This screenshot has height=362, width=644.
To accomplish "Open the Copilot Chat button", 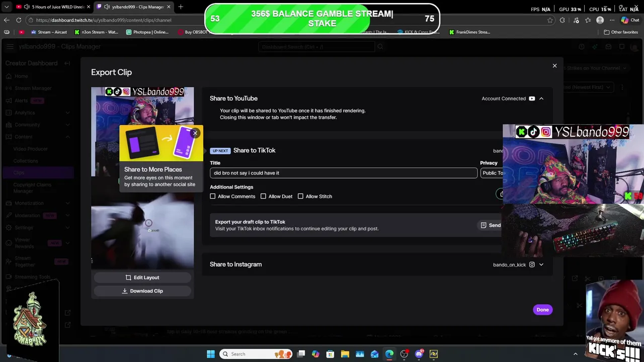I will 630,20.
